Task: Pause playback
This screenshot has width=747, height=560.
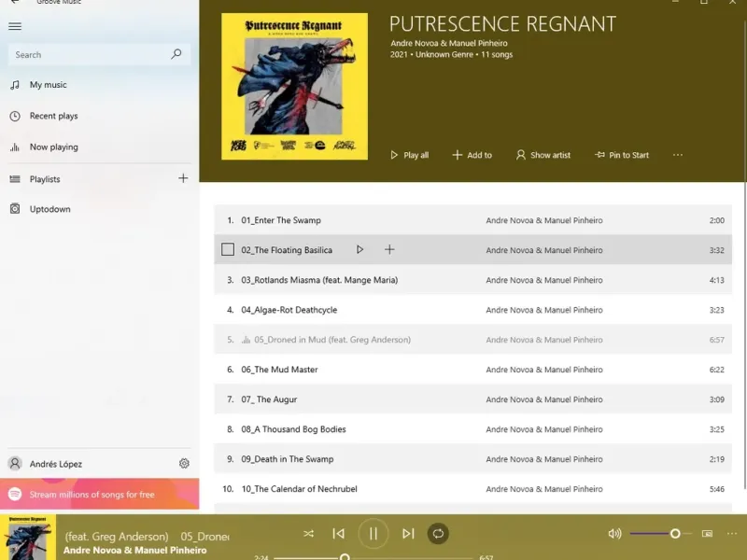Action: pos(373,534)
